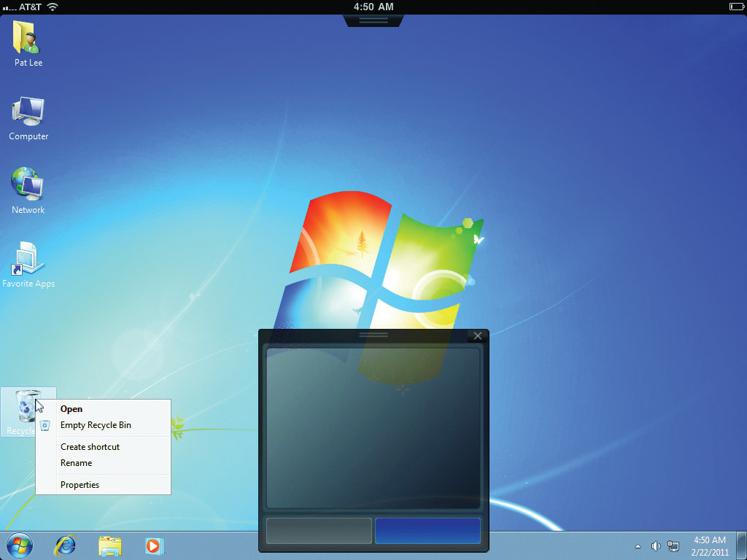The image size is (747, 560).
Task: Select Empty Recycle Bin menu item
Action: [x=96, y=425]
